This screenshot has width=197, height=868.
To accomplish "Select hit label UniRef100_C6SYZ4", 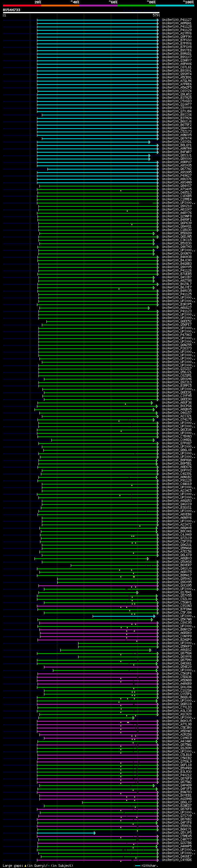I will 177,91.
